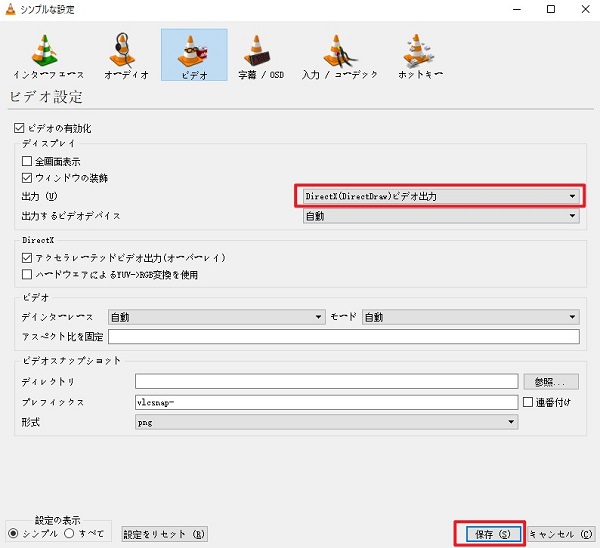Screen dimensions: 600x548
Task: Enable ハードウェアによるYUV->RGB変換を使用 checkbox
Action: tap(27, 274)
